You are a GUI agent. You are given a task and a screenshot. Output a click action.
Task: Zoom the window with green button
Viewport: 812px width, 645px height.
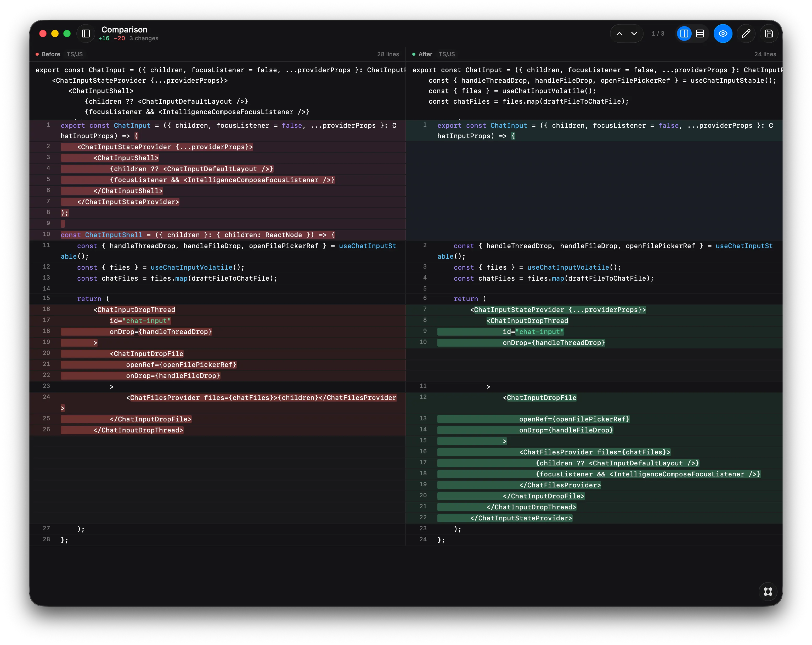click(67, 34)
